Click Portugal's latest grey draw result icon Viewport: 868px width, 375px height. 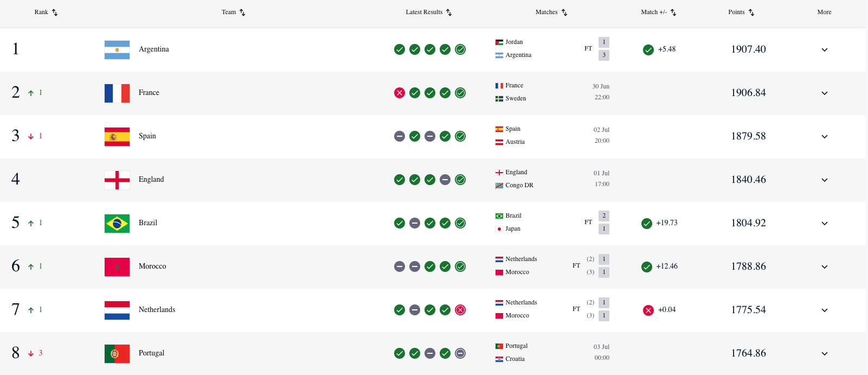[x=460, y=353]
